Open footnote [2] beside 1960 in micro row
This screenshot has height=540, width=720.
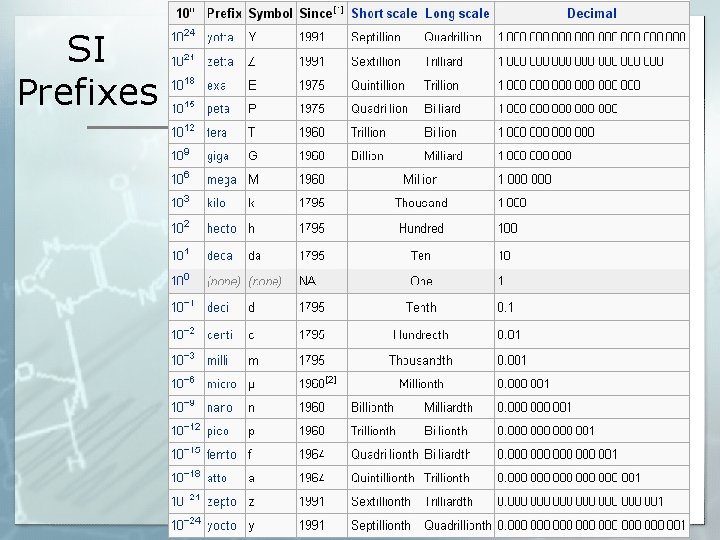(331, 380)
